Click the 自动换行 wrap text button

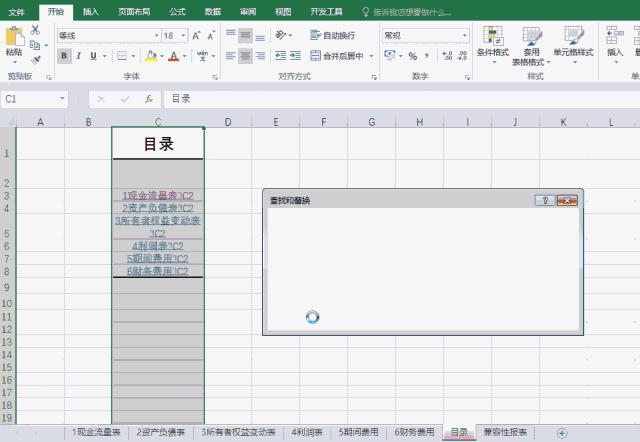coord(333,36)
